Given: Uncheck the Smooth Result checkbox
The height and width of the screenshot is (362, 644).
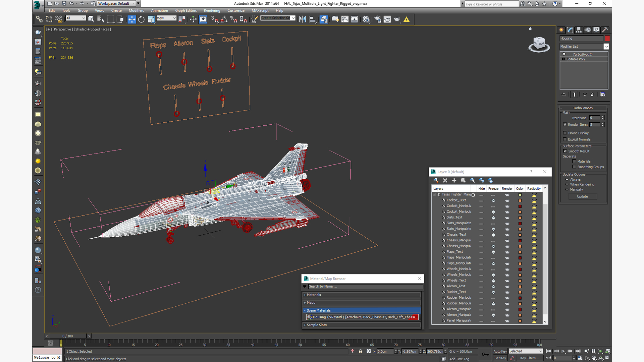Looking at the screenshot, I should click(x=565, y=151).
